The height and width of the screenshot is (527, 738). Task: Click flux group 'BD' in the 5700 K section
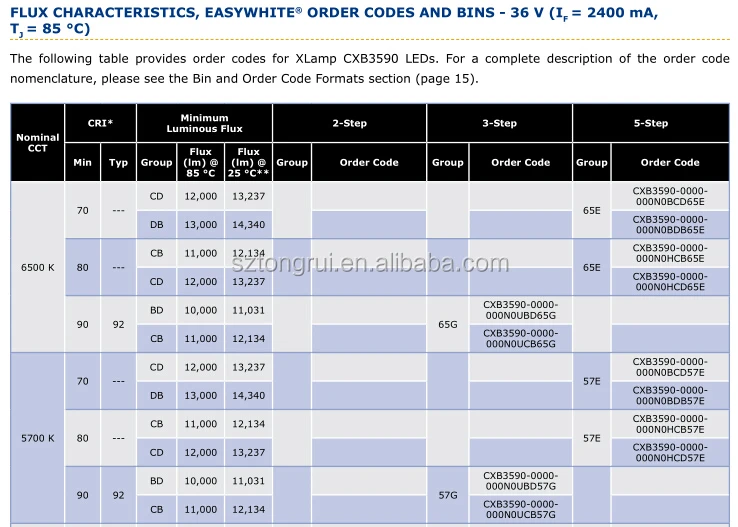pos(156,481)
